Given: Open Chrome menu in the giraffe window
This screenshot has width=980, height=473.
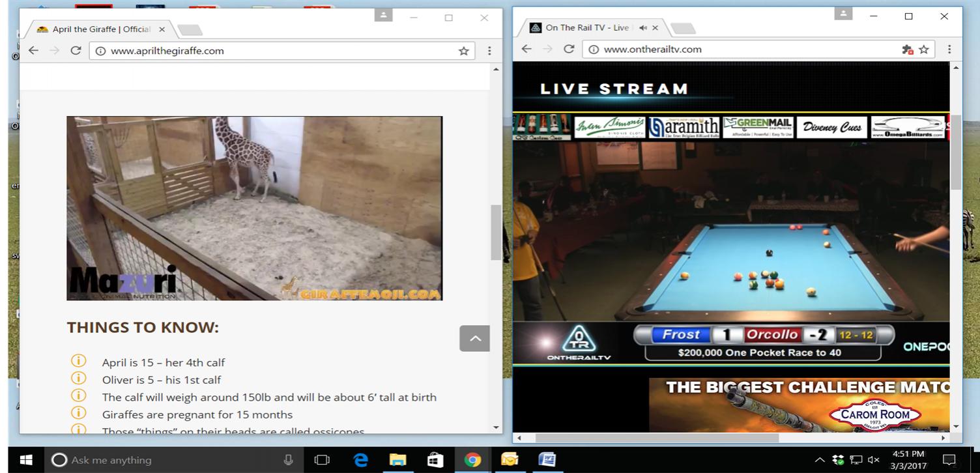Looking at the screenshot, I should [x=489, y=51].
